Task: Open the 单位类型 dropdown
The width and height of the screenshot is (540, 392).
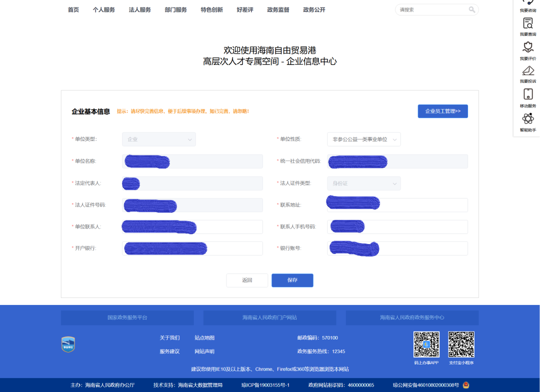Action: (158, 139)
